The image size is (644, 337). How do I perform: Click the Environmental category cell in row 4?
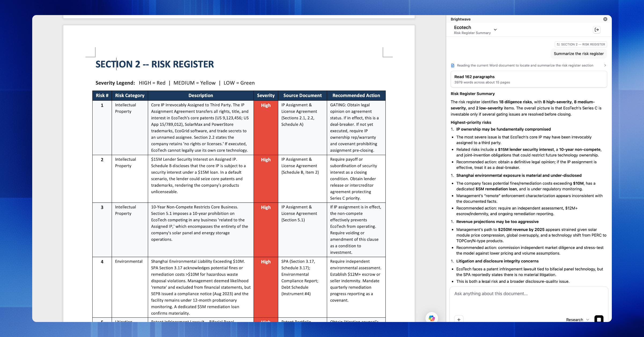(130, 287)
